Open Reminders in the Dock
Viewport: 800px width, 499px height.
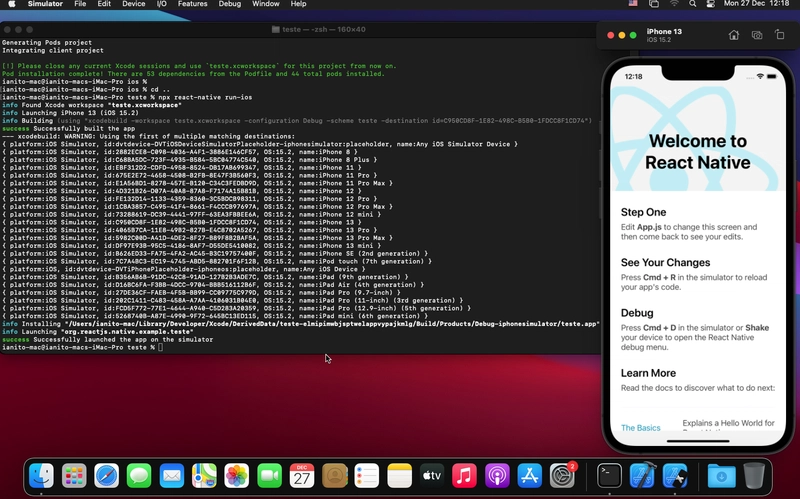[367, 476]
